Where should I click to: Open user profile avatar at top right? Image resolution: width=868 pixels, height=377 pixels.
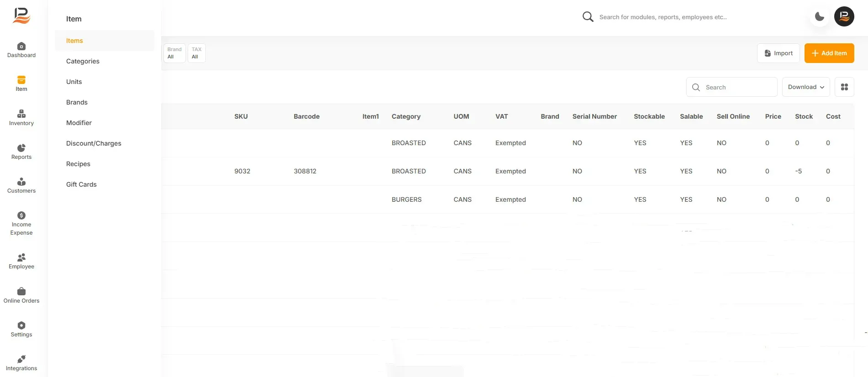click(844, 16)
